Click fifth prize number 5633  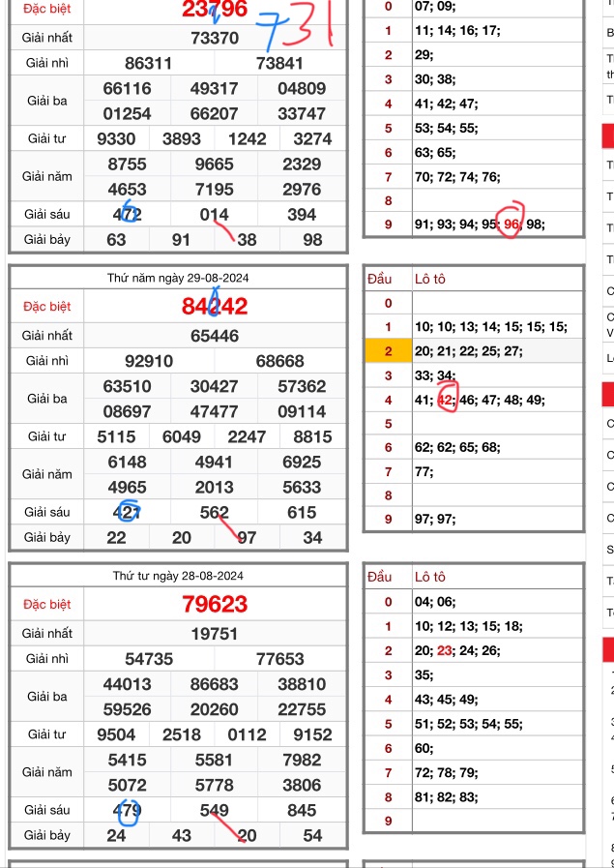pyautogui.click(x=302, y=487)
